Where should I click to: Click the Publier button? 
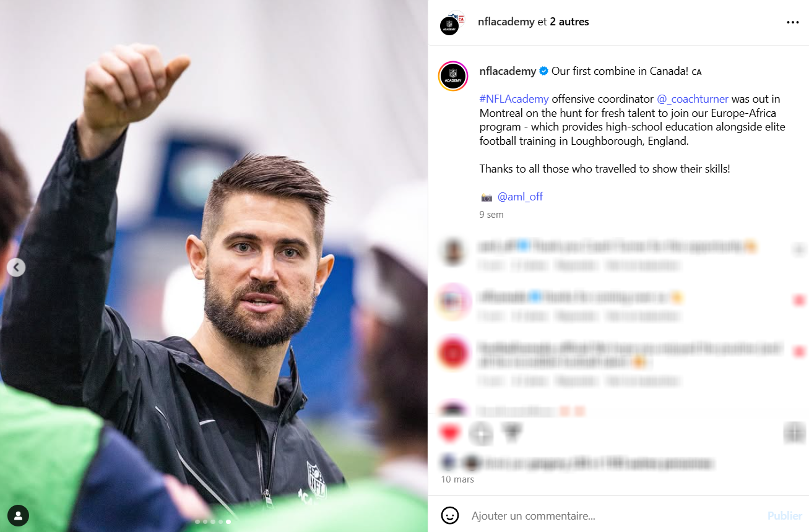tap(784, 515)
